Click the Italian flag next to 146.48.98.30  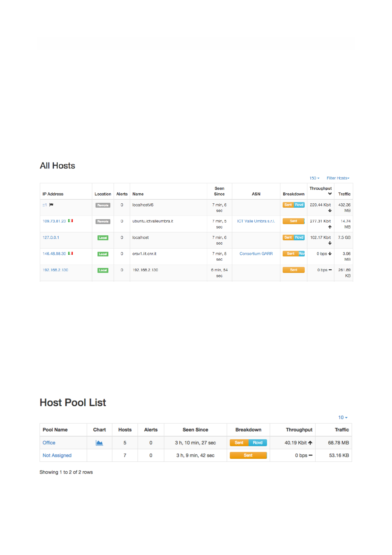click(x=70, y=253)
